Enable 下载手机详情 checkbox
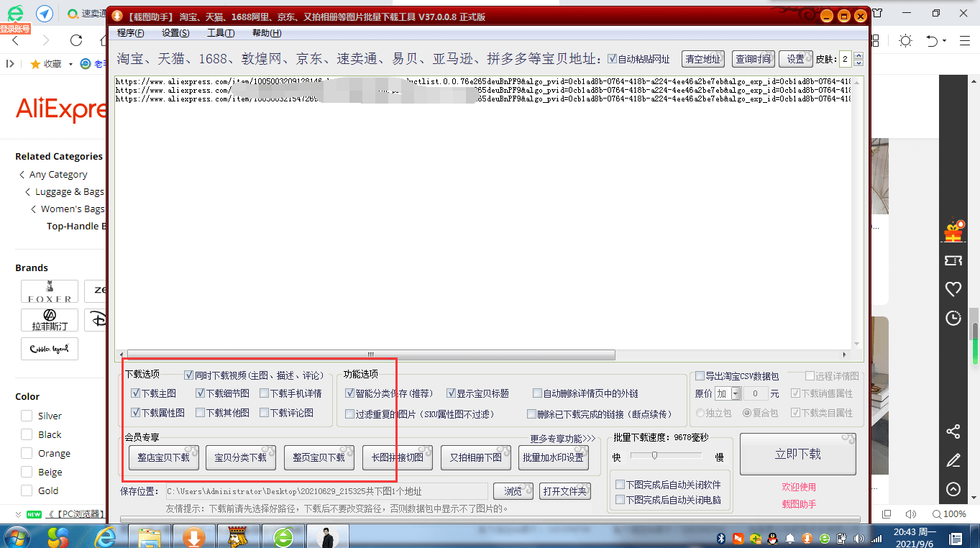The image size is (980, 548). (264, 393)
